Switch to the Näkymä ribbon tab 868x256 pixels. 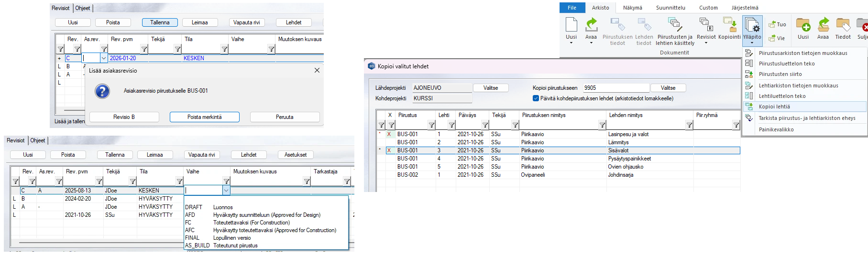632,8
